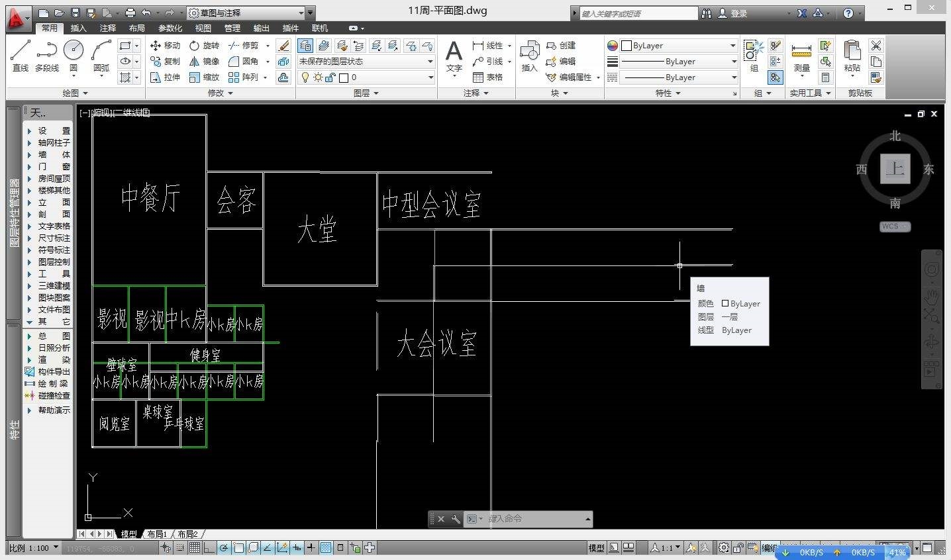Click the 移动 (Move) tool
Viewport: 951px width, 560px height.
165,46
